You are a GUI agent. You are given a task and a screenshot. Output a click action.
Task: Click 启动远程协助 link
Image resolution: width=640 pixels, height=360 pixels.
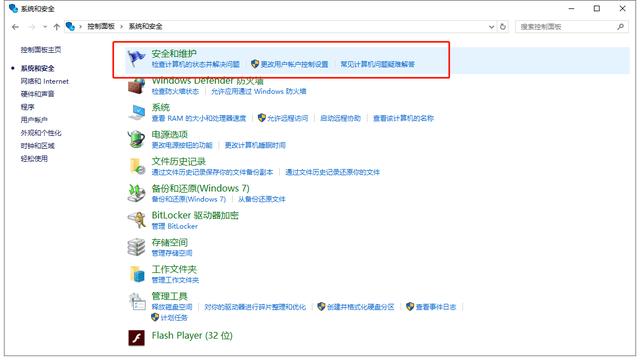click(340, 118)
